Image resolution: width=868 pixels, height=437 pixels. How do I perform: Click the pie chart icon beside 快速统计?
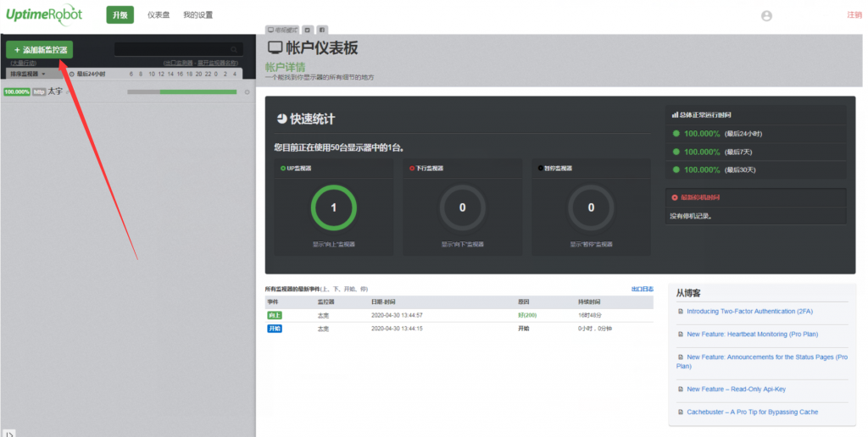[x=281, y=119]
